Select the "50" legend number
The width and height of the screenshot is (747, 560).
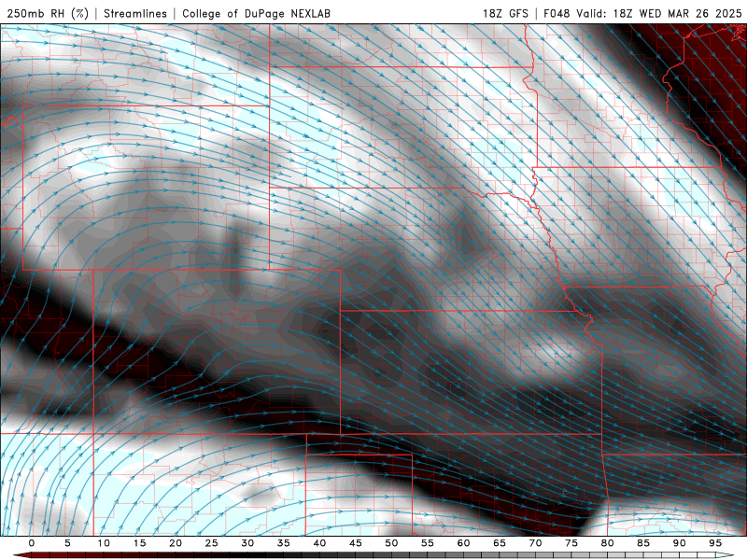point(391,543)
